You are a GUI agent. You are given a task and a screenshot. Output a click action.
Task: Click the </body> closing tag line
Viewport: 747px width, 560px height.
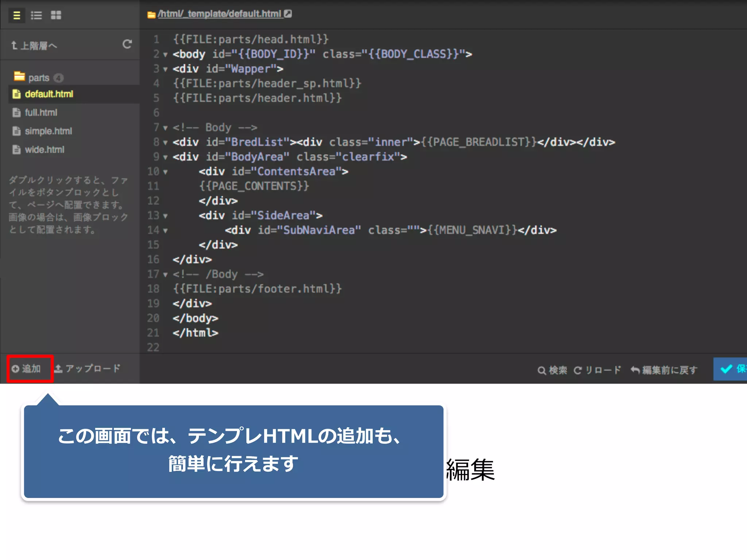(196, 318)
